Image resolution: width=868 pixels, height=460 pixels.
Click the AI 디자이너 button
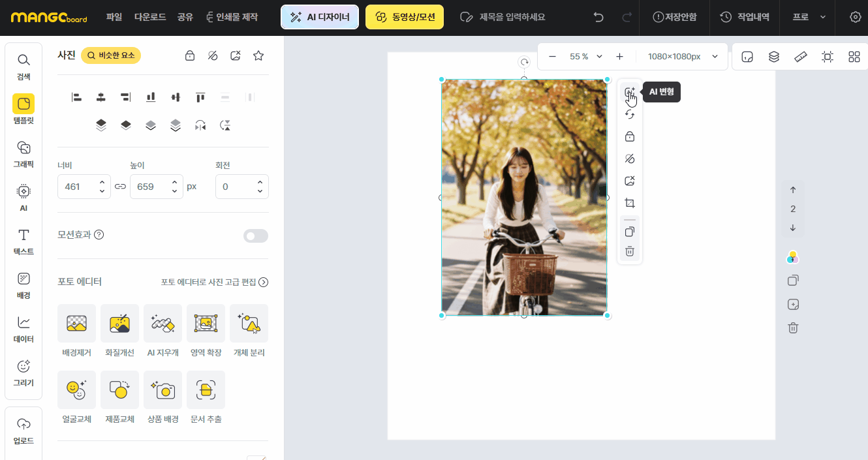(x=320, y=17)
